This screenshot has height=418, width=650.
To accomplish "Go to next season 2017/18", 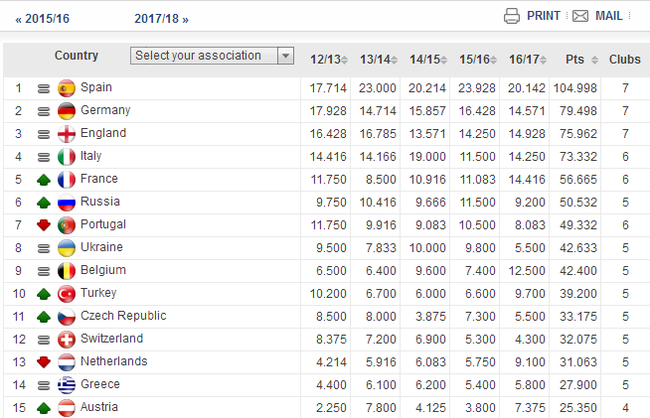I will click(161, 19).
